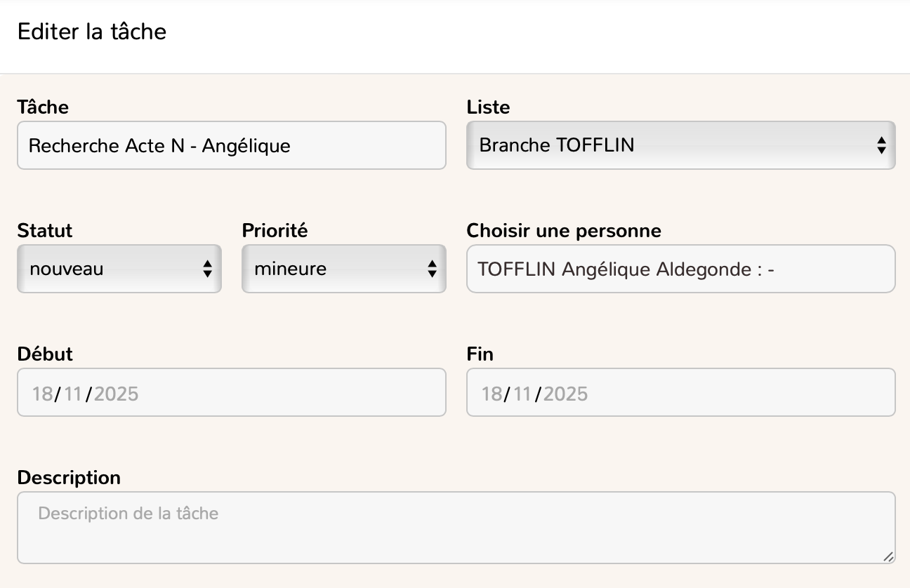Image resolution: width=910 pixels, height=588 pixels.
Task: Click the Tâche field label
Action: (x=43, y=107)
